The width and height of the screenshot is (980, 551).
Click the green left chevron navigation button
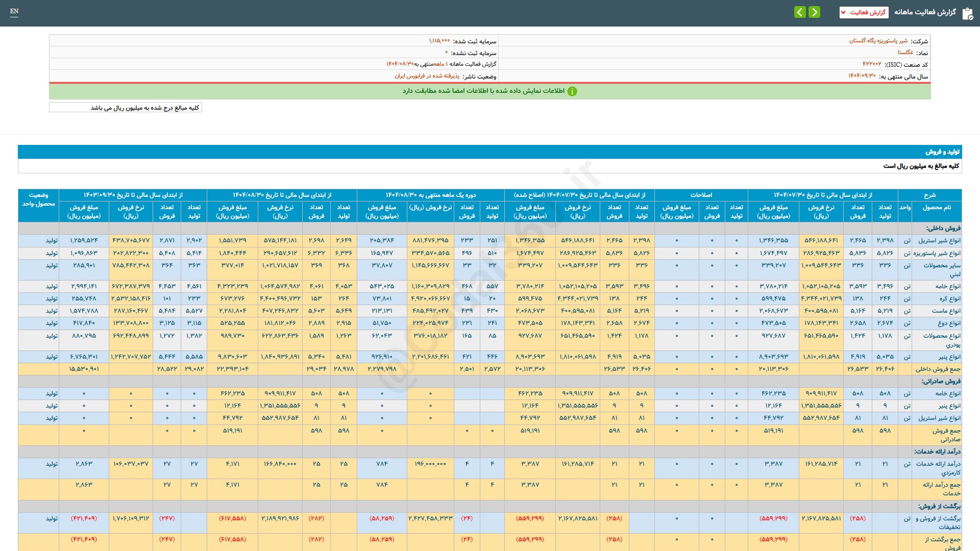point(800,12)
